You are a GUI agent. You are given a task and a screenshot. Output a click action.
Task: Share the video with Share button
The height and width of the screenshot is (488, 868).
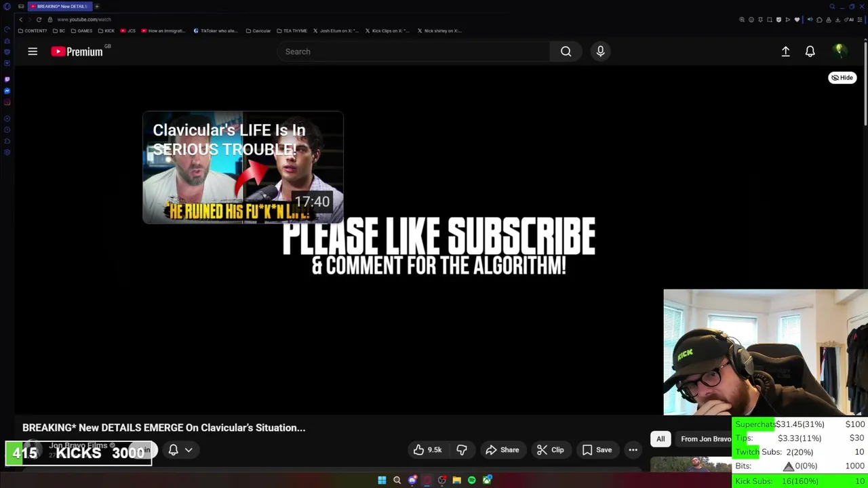[x=502, y=450]
